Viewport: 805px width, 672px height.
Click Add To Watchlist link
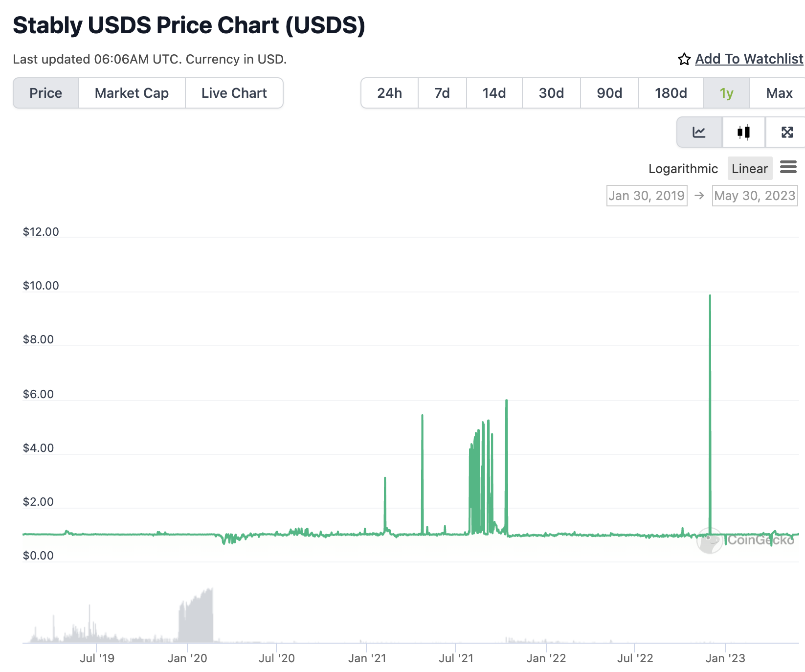pos(749,59)
